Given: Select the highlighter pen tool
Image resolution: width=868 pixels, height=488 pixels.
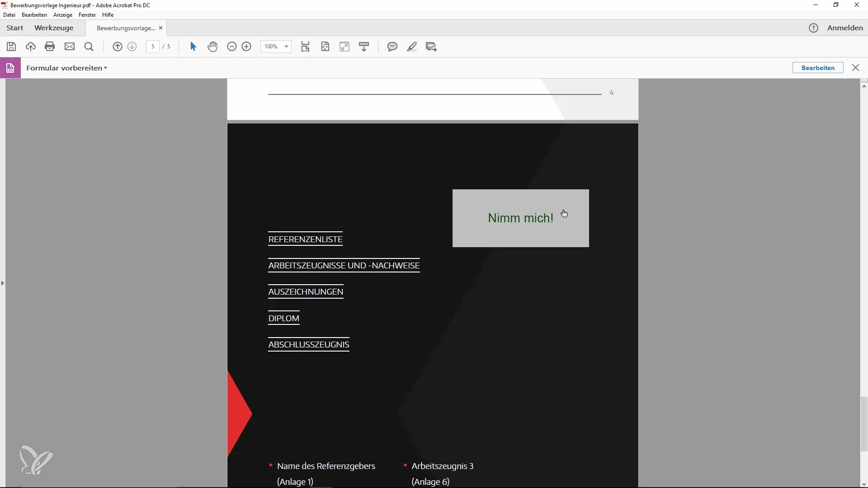Looking at the screenshot, I should point(412,47).
